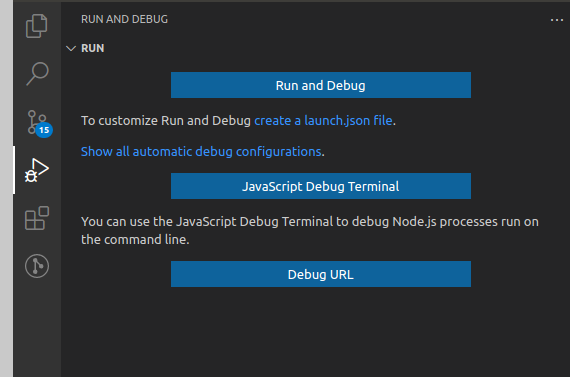Click the RUN AND DEBUG panel title
Image resolution: width=570 pixels, height=377 pixels.
[x=124, y=19]
